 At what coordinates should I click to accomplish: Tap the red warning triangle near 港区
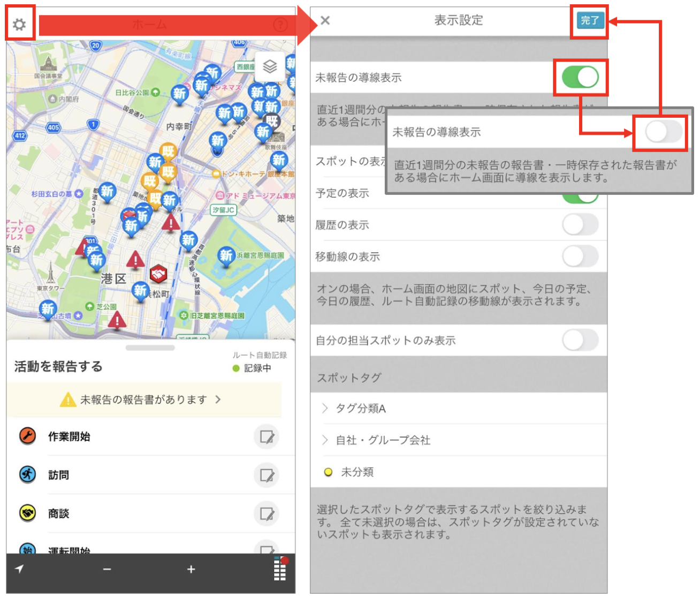coord(135,260)
